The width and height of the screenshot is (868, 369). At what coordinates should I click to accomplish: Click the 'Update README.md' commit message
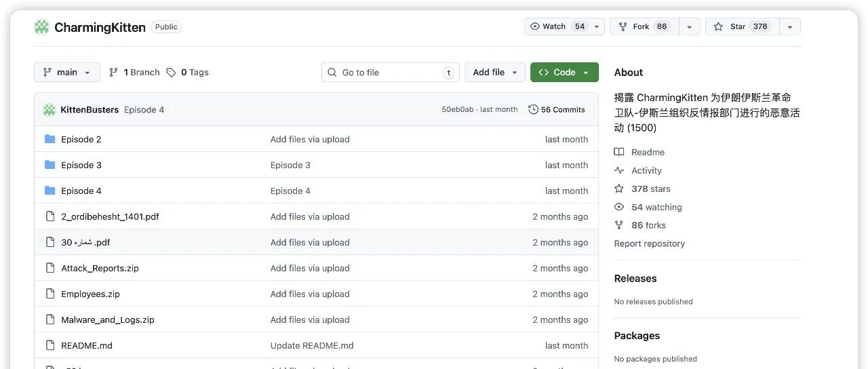click(312, 345)
